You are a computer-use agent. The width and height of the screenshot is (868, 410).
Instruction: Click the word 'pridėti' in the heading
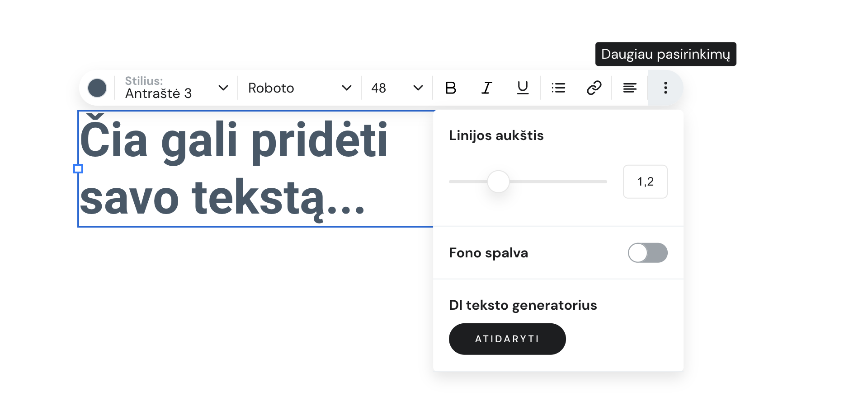[319, 141]
